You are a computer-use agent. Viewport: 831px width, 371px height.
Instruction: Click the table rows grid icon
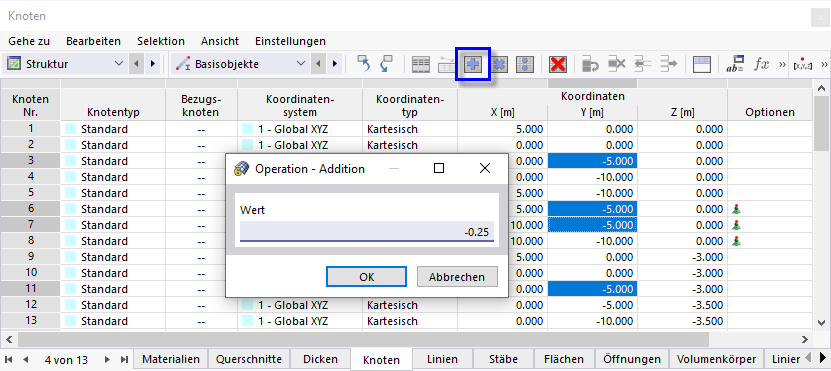[421, 65]
